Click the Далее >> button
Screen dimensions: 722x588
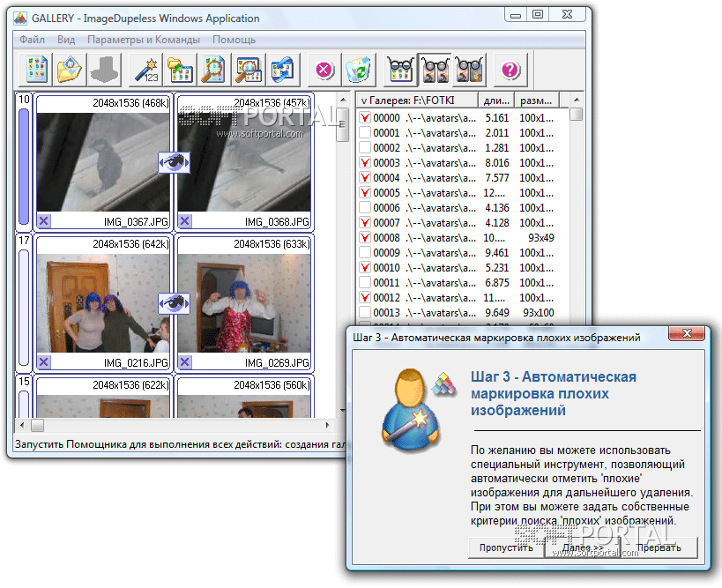coord(583,547)
